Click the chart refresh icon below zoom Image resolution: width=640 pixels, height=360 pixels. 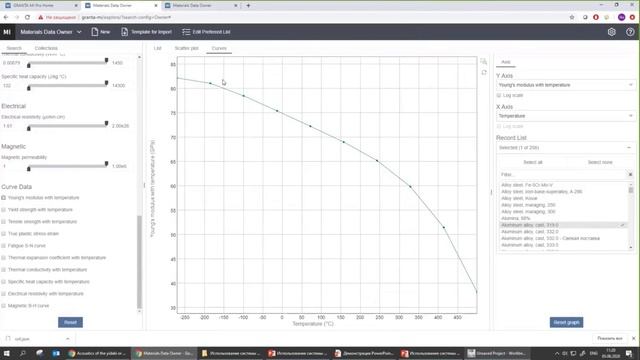484,73
